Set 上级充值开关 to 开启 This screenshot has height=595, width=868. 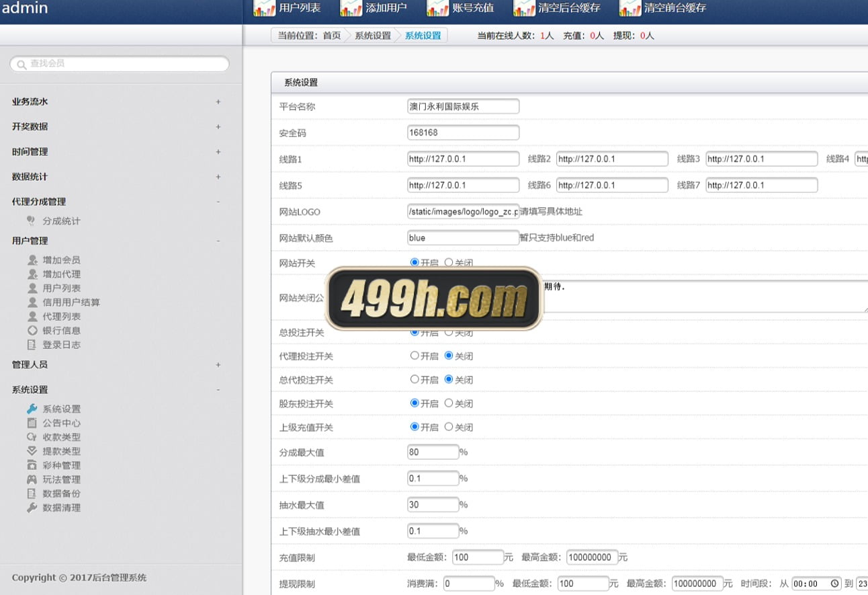click(415, 427)
